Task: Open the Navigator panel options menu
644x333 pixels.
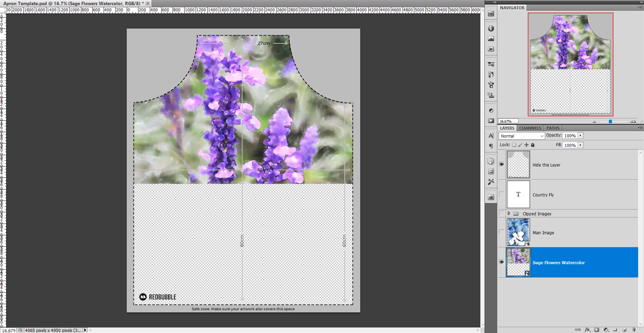Action: pyautogui.click(x=640, y=7)
